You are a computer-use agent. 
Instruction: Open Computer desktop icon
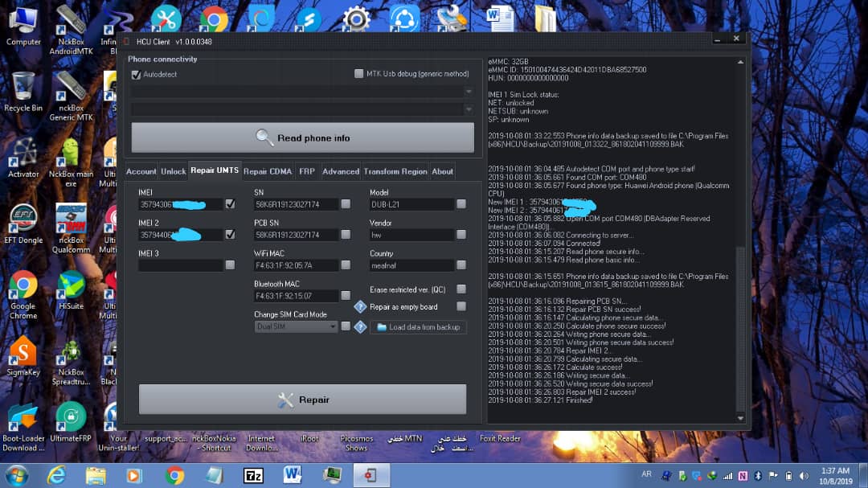click(x=23, y=26)
